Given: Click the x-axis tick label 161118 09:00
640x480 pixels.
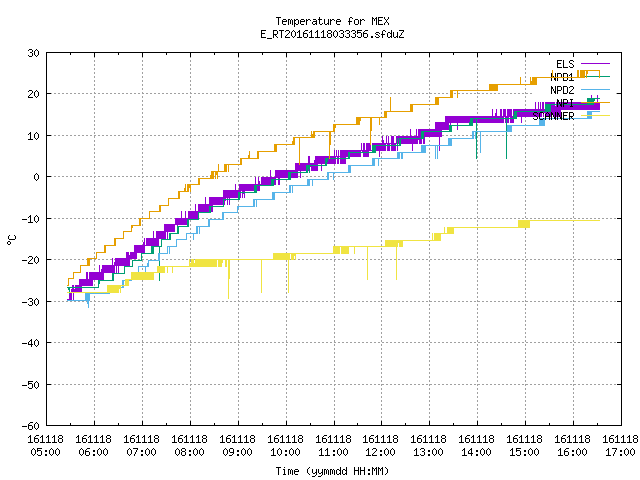Looking at the screenshot, I should pyautogui.click(x=237, y=446).
